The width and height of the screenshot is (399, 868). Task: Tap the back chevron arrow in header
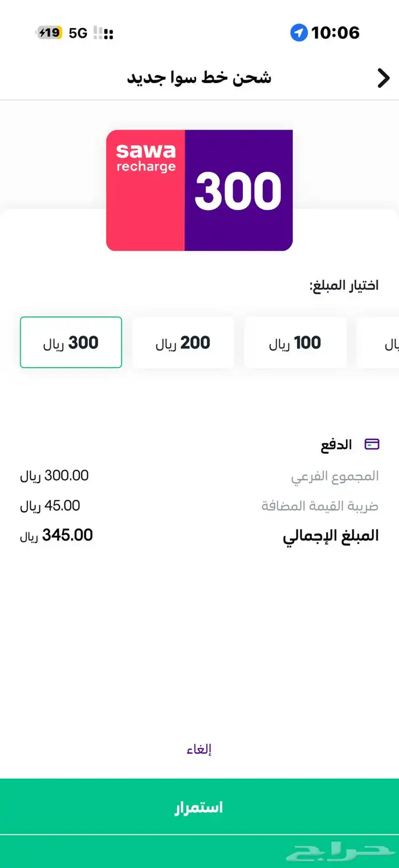[x=383, y=78]
